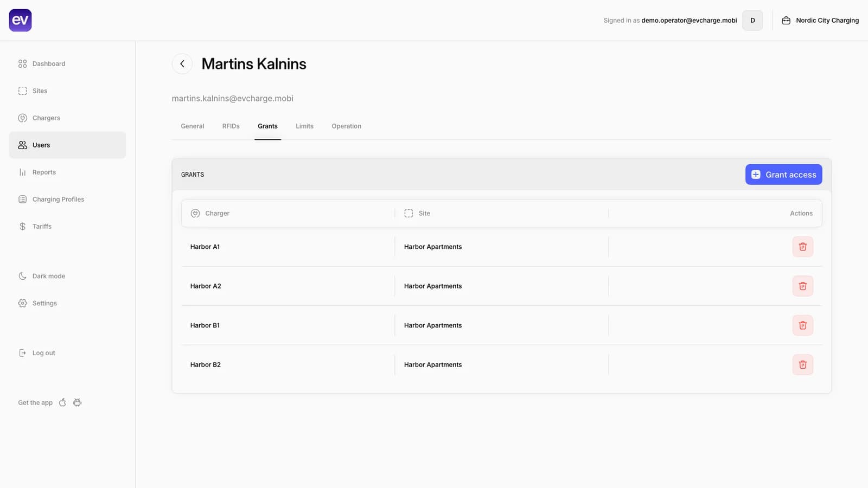The width and height of the screenshot is (868, 488).
Task: Delete the Harbor A1 grant
Action: [x=802, y=247]
